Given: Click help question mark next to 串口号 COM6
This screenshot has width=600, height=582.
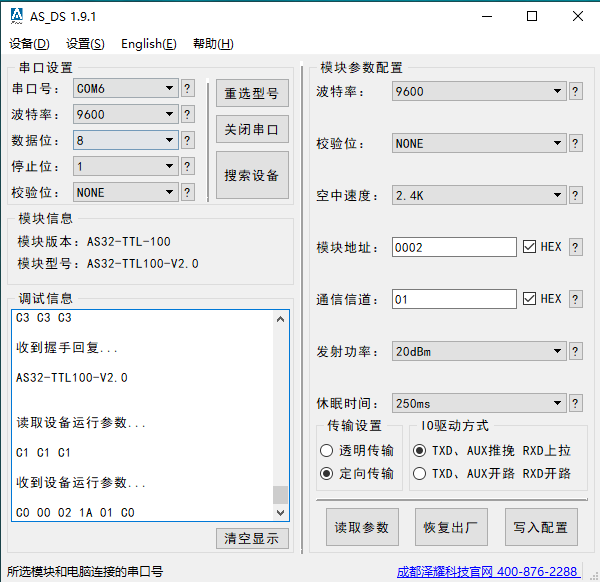Looking at the screenshot, I should (x=188, y=88).
